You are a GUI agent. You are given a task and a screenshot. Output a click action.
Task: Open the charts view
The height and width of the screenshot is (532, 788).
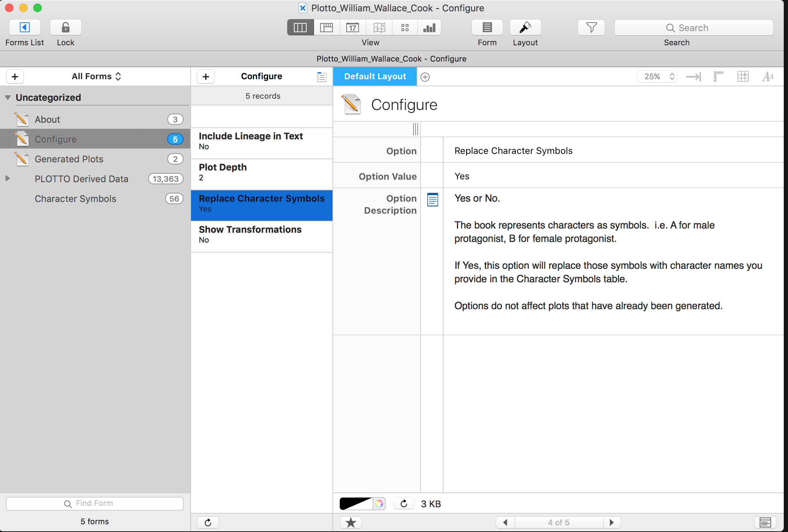click(429, 28)
